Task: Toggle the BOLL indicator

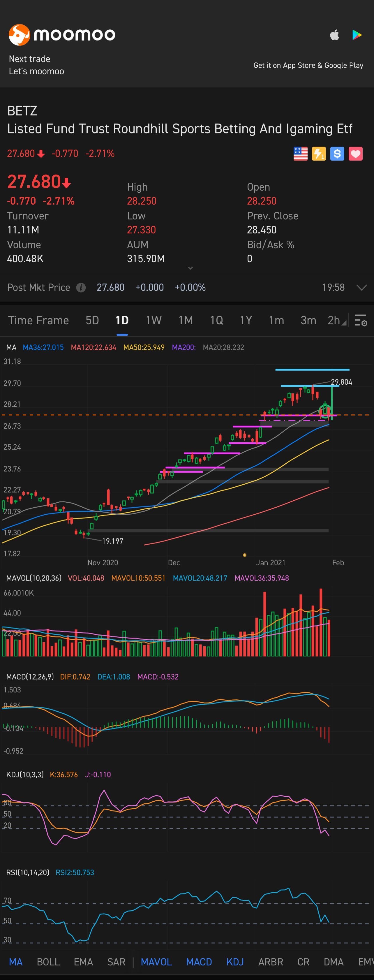Action: (48, 962)
